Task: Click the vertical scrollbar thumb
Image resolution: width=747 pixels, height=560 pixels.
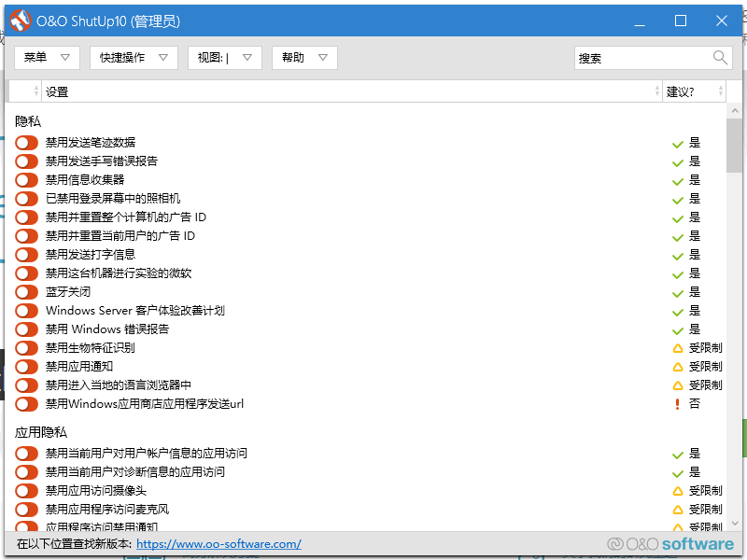Action: [734, 146]
